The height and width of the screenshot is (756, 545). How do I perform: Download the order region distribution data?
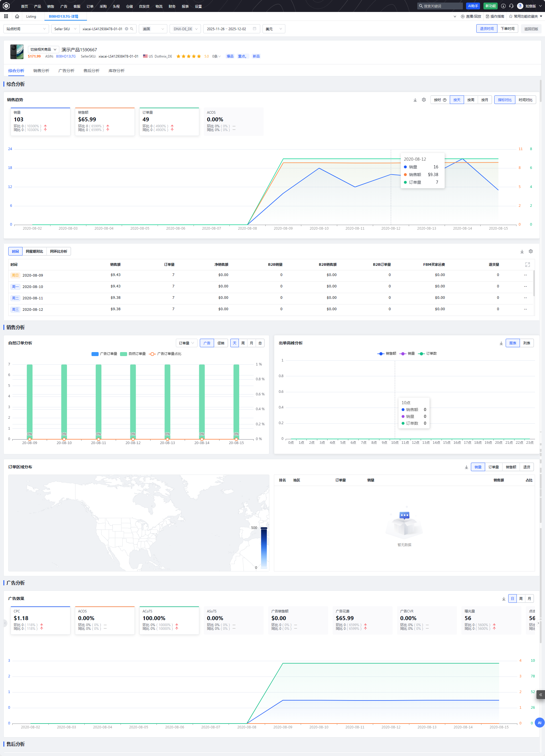point(466,467)
